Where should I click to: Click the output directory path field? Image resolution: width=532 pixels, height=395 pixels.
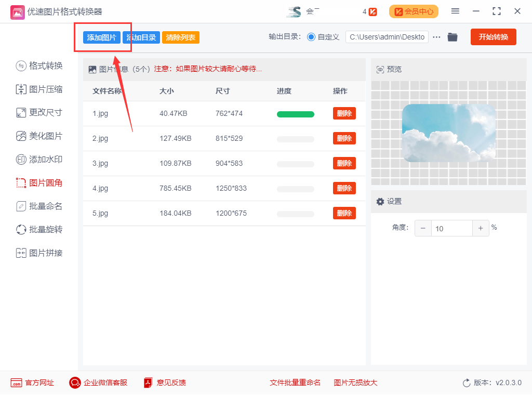click(387, 37)
